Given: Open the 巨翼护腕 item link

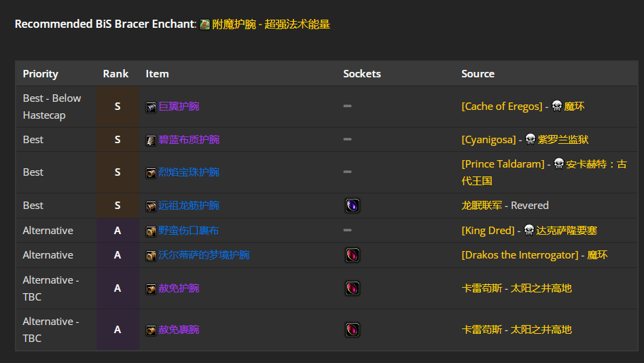Looking at the screenshot, I should pyautogui.click(x=179, y=107).
